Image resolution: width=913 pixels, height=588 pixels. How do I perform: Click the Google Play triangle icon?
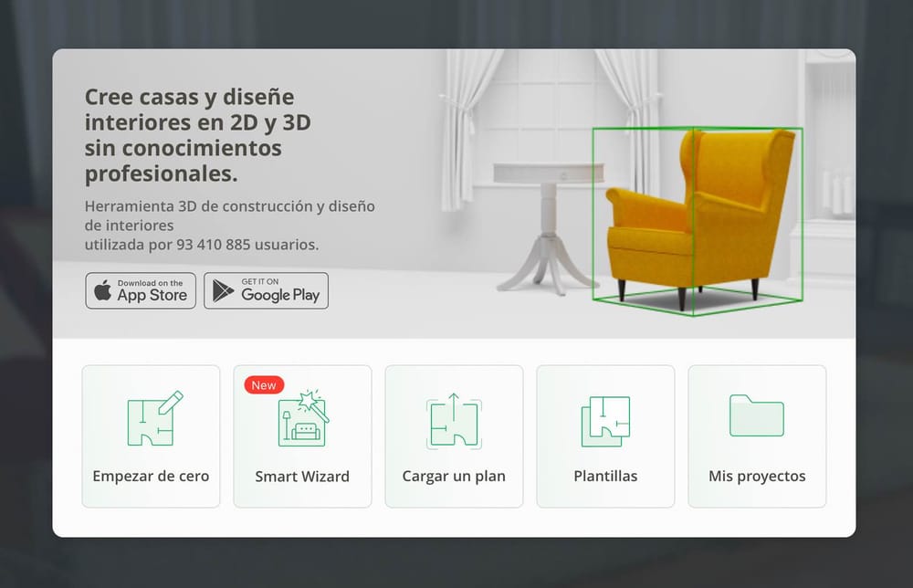222,290
